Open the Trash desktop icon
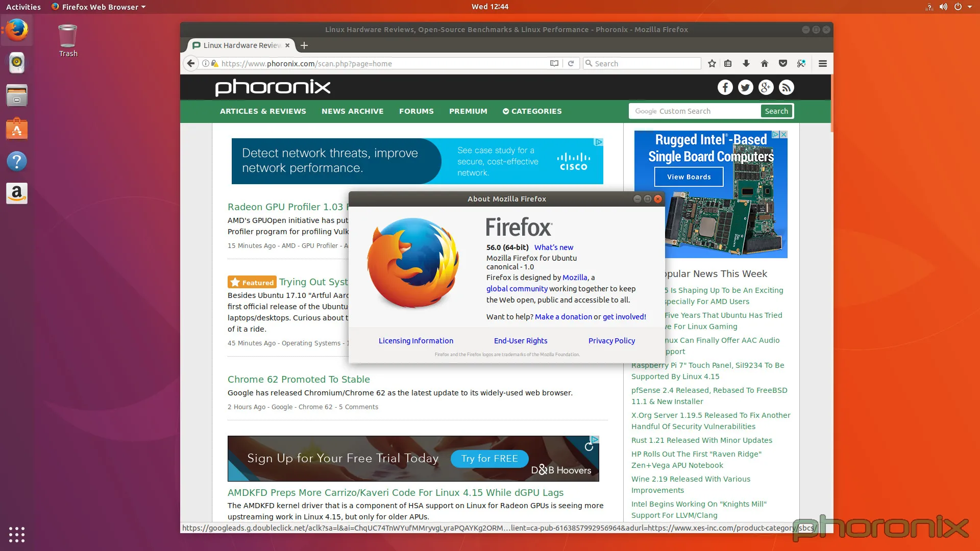 68,41
